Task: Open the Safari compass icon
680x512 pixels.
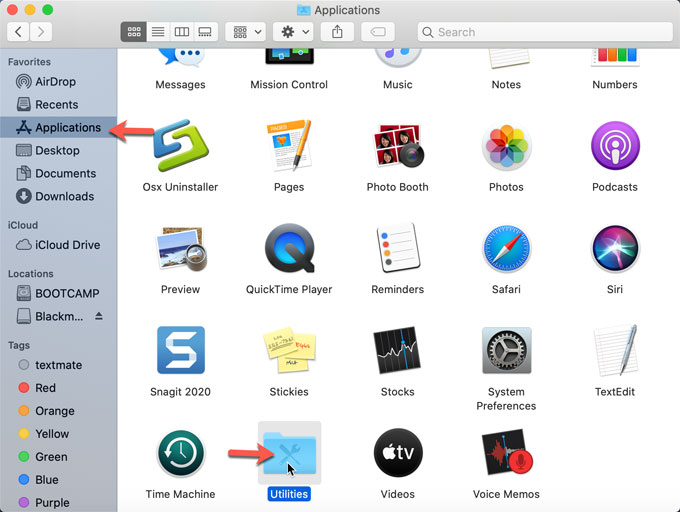Action: [x=506, y=249]
